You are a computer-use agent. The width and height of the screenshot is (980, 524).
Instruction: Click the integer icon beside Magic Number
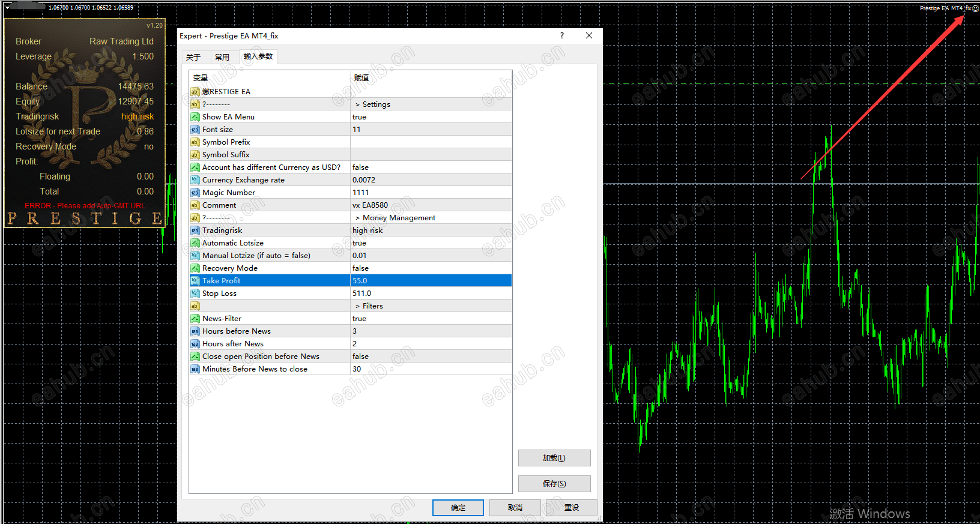(x=195, y=193)
